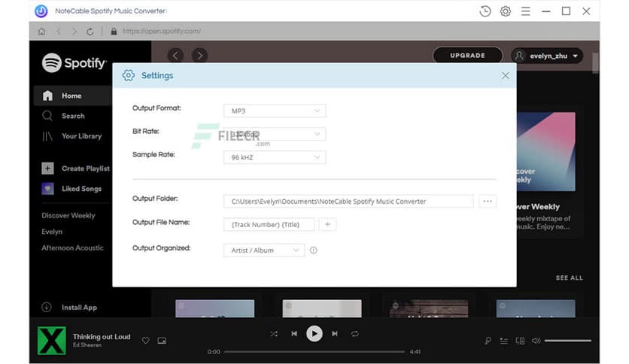Open lyrics microphone icon
The height and width of the screenshot is (364, 629).
[488, 341]
